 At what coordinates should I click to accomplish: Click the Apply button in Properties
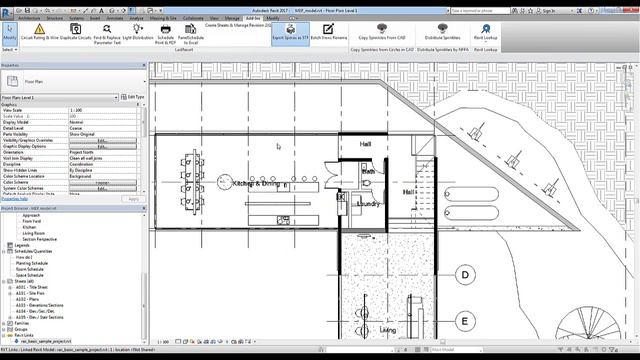[x=133, y=199]
